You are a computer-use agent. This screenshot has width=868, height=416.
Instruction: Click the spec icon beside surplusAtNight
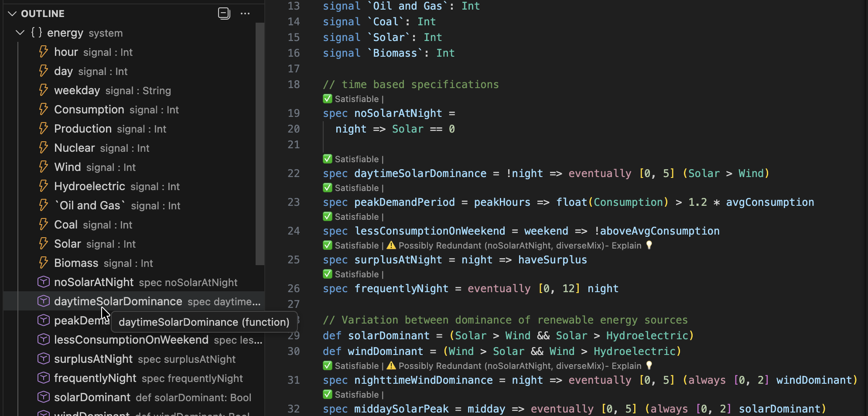tap(44, 359)
